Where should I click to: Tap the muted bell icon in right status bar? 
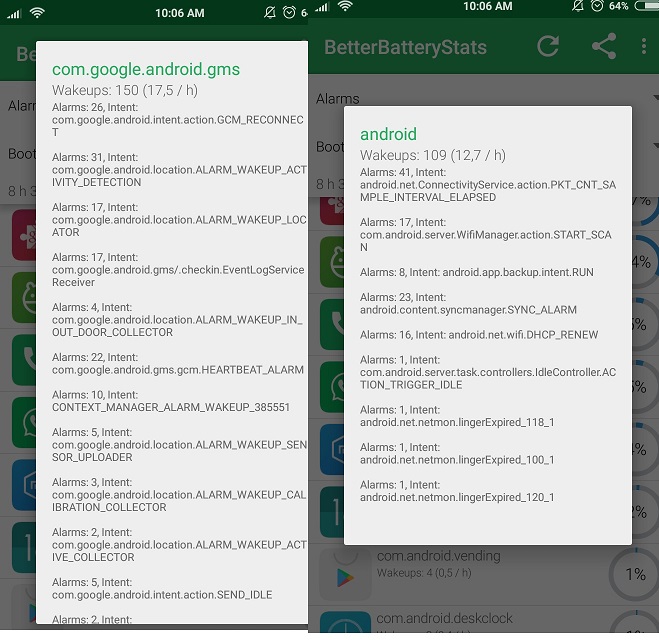tap(578, 6)
